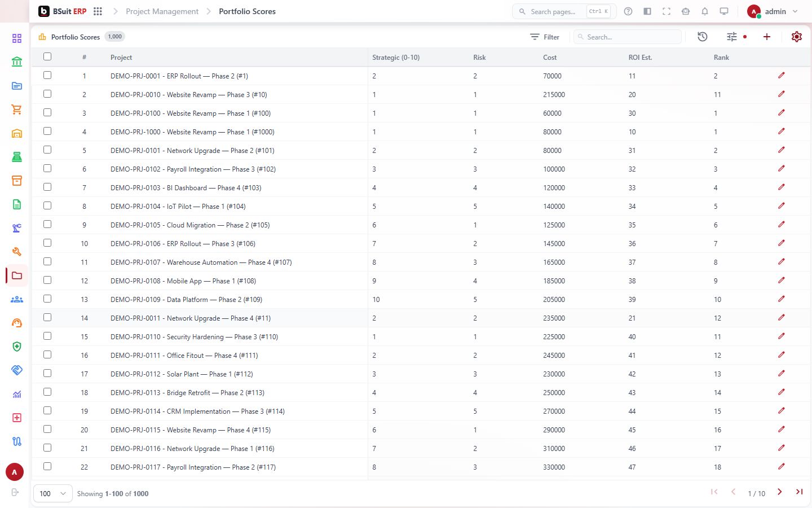The width and height of the screenshot is (812, 508).
Task: Open the active folder Project Management sidebar item
Action: pyautogui.click(x=17, y=275)
